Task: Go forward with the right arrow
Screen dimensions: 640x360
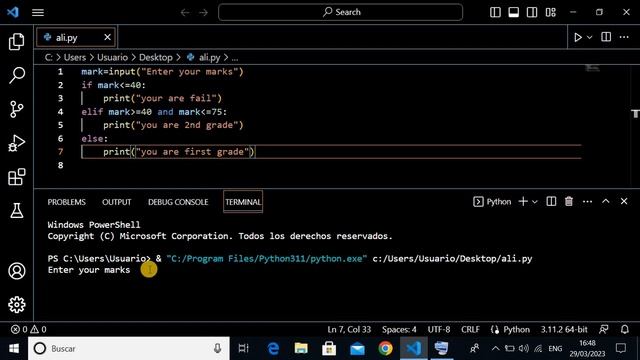Action: 203,13
